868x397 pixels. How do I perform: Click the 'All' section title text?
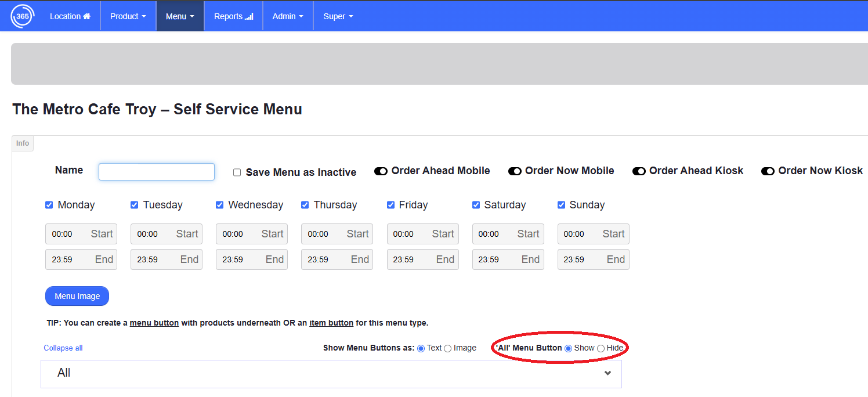click(x=64, y=373)
